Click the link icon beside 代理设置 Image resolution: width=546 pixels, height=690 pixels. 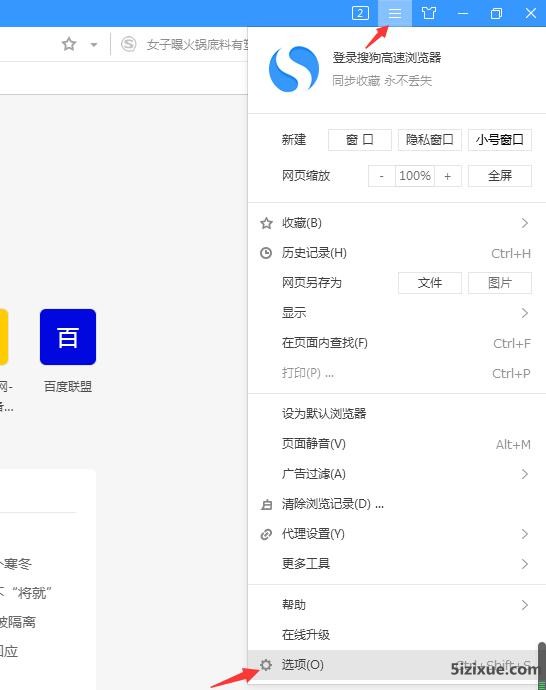[x=266, y=534]
